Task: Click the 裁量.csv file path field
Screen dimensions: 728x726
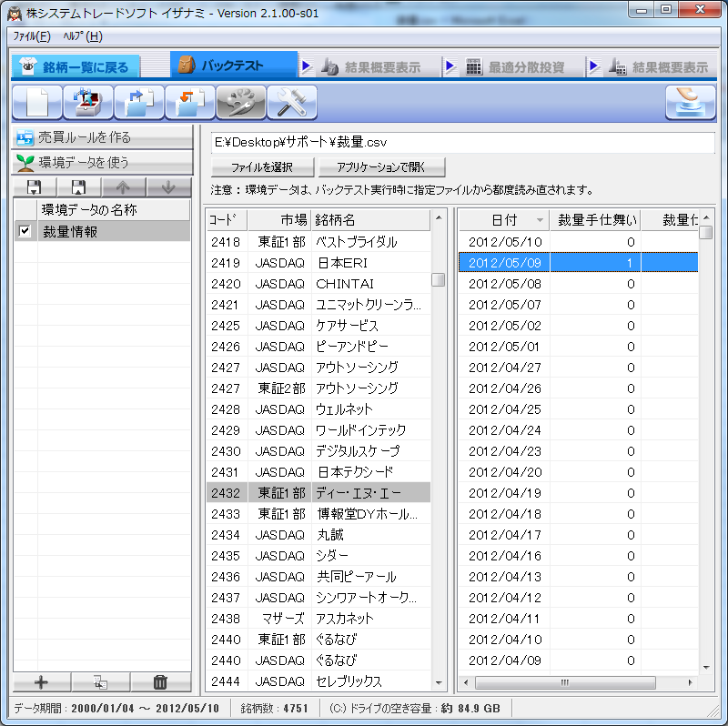Action: (x=462, y=142)
